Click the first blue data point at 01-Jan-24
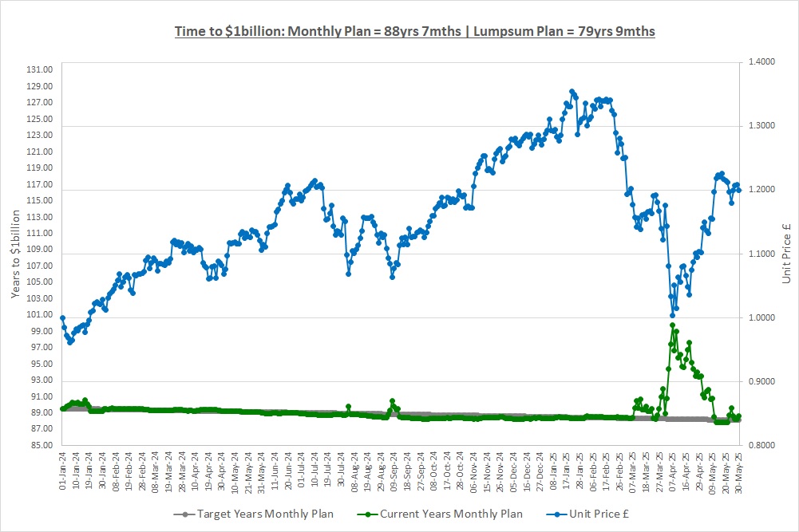Screen dimensions: 799x532 click(x=62, y=318)
